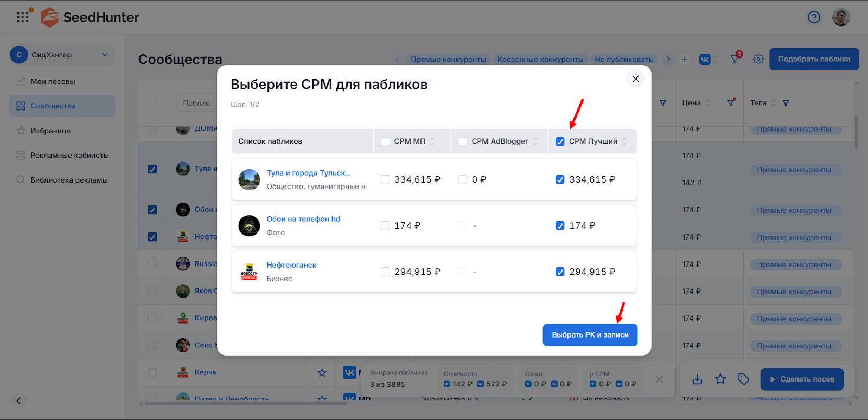Viewport: 868px width, 420px height.
Task: Enable CPM МП column header checkbox
Action: (386, 141)
